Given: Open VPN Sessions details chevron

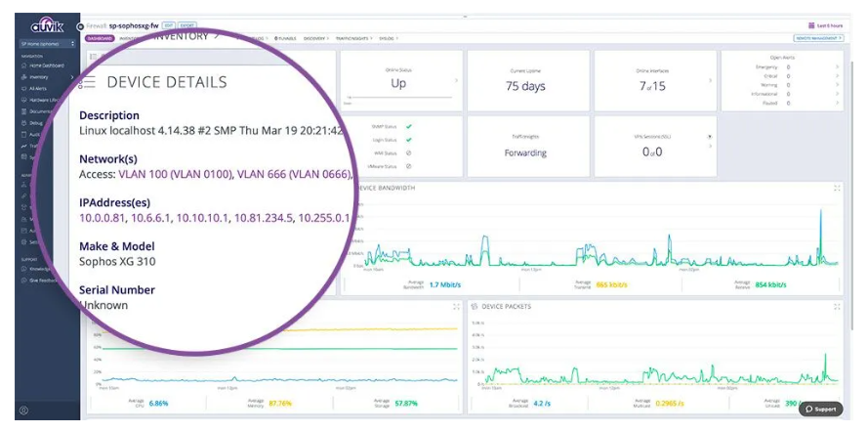Looking at the screenshot, I should [x=710, y=147].
